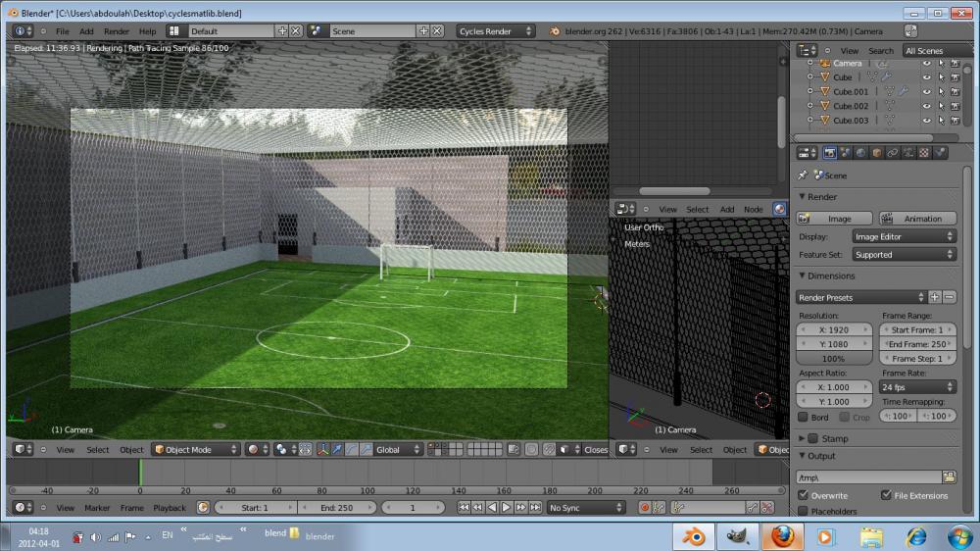Viewport: 980px width, 551px height.
Task: Click the Image render button
Action: point(834,219)
